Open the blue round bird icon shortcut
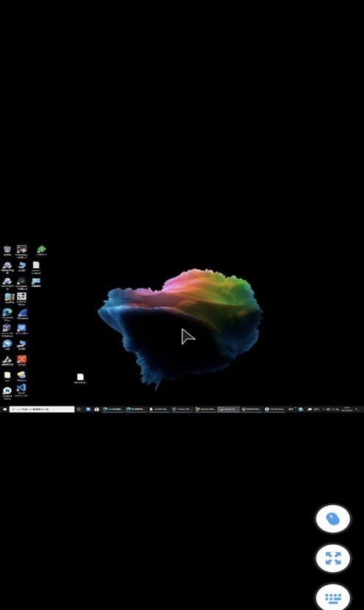Screen dimensions: 364x610 coord(7,343)
